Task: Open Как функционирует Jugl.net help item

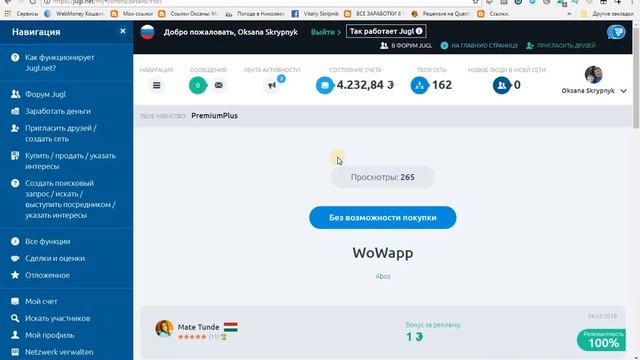Action: tap(60, 62)
